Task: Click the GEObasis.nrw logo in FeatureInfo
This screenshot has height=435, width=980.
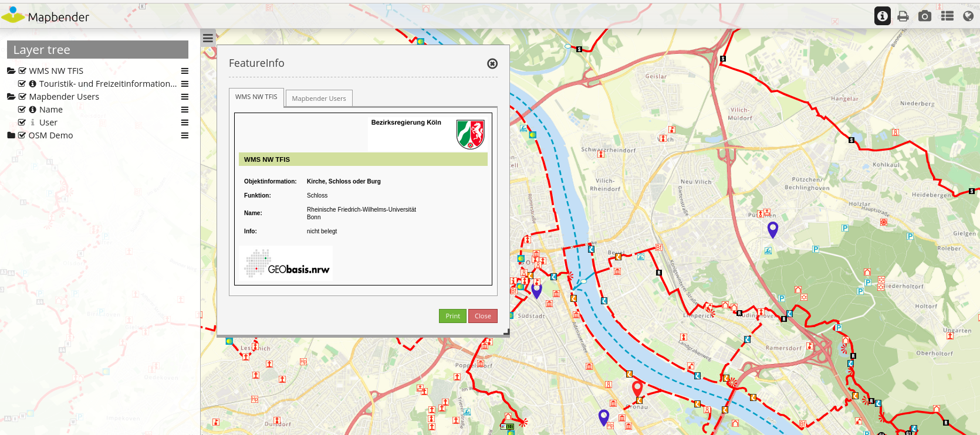Action: coord(287,263)
